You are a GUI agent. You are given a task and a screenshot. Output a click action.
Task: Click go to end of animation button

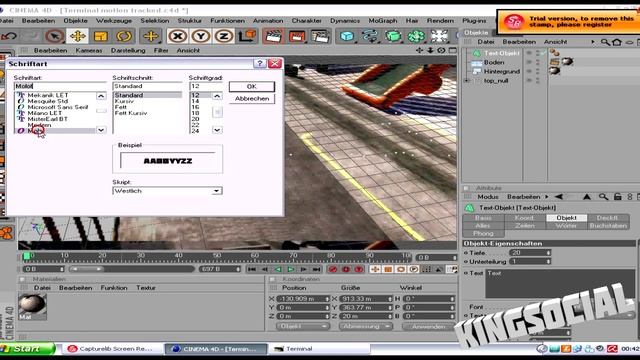[317, 269]
